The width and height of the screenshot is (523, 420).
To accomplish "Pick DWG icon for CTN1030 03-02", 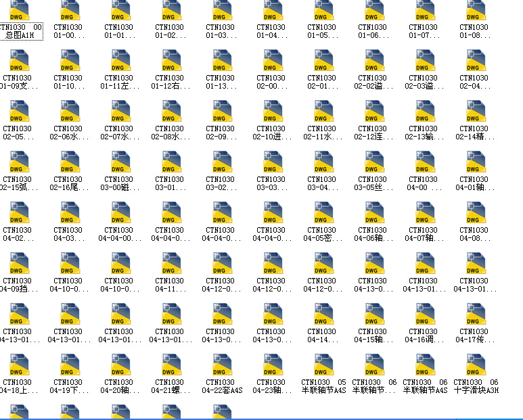I will [x=222, y=162].
